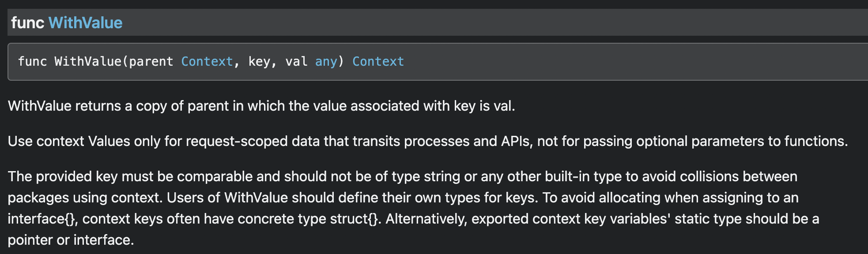Screen dimensions: 868x254
Task: Click the 'interface{},' text in the paragraph
Action: [x=43, y=219]
